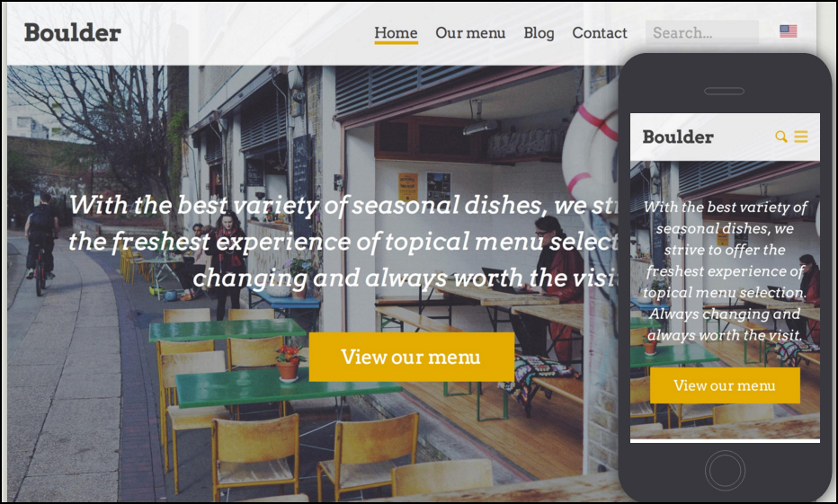This screenshot has height=504, width=838.
Task: Tap the phone's round home button
Action: 725,471
